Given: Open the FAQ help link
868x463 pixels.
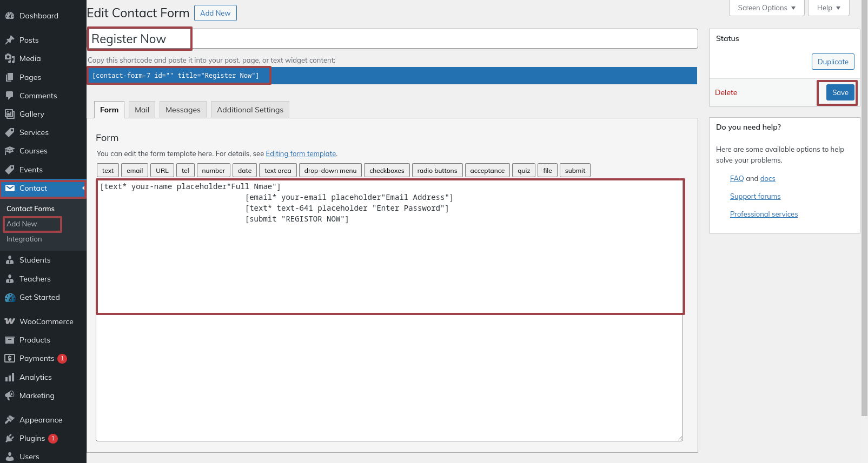Looking at the screenshot, I should click(x=737, y=178).
